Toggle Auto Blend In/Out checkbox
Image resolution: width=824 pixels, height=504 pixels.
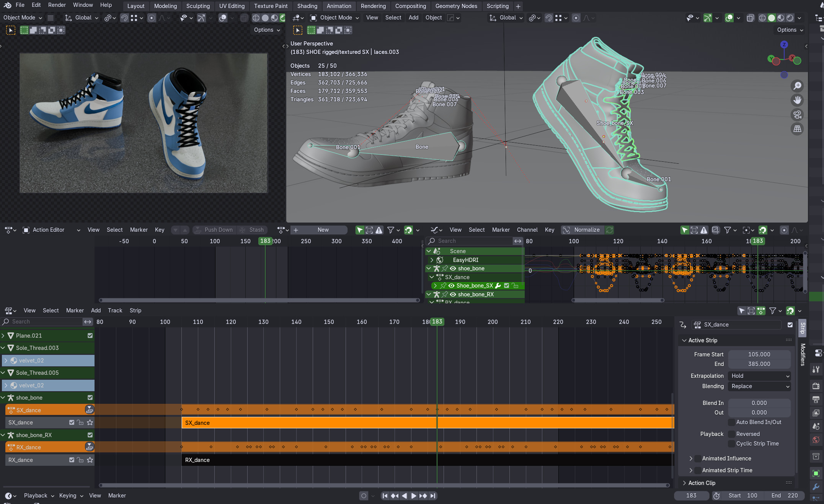tap(731, 422)
